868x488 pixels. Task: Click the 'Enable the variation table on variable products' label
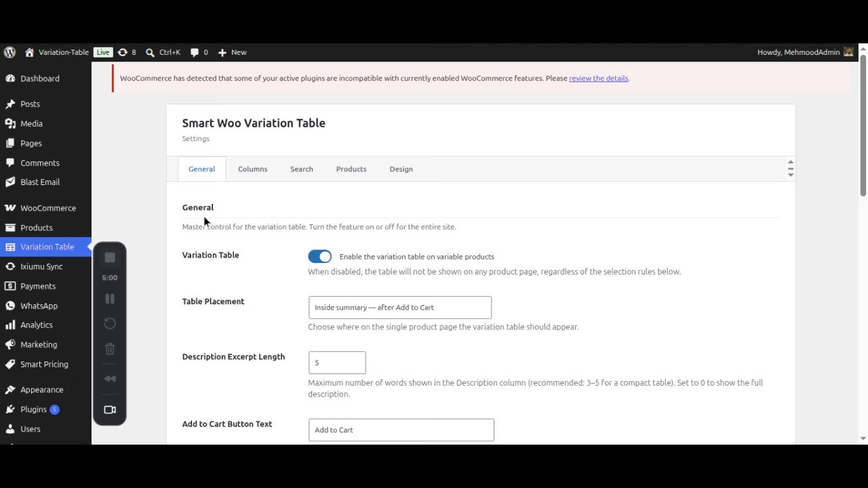coord(416,257)
